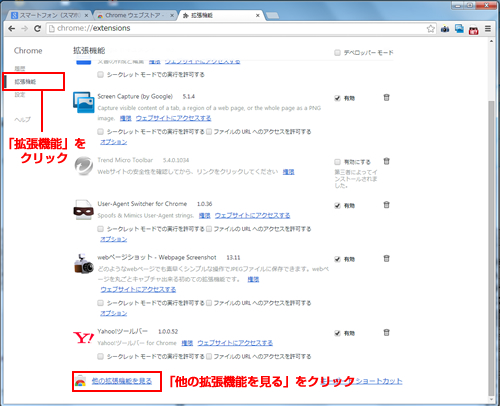Click the Screen Capture extension logo
This screenshot has width=500, height=406.
[84, 102]
